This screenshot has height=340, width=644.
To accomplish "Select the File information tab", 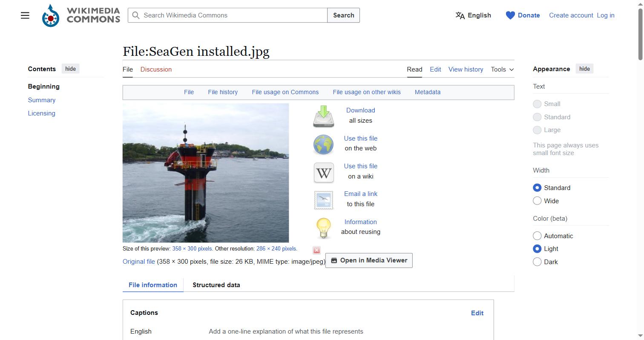I will (x=153, y=285).
